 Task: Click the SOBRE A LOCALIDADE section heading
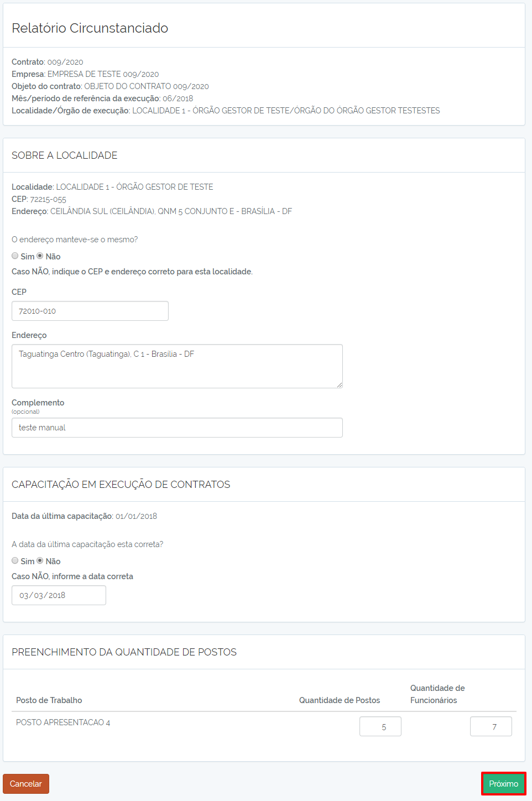coord(65,155)
